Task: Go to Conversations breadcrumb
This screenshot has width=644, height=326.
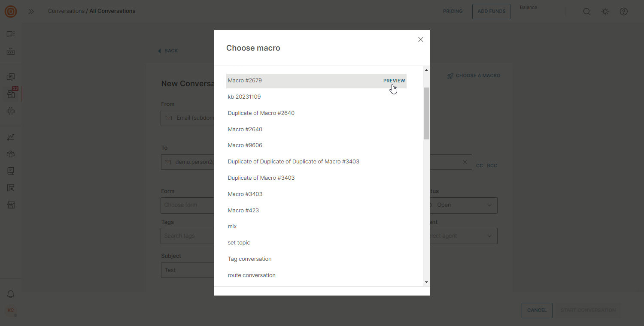Action: [x=66, y=11]
